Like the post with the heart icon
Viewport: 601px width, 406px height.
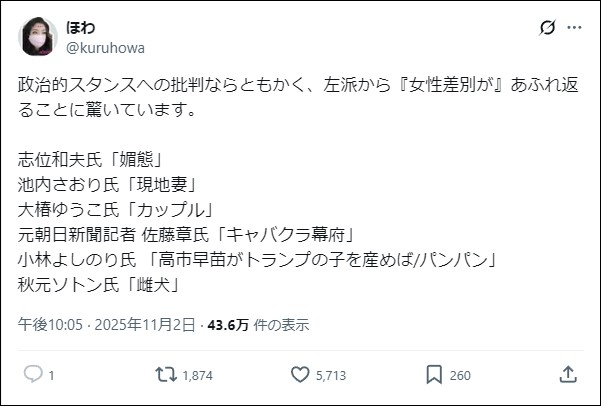[x=299, y=374]
